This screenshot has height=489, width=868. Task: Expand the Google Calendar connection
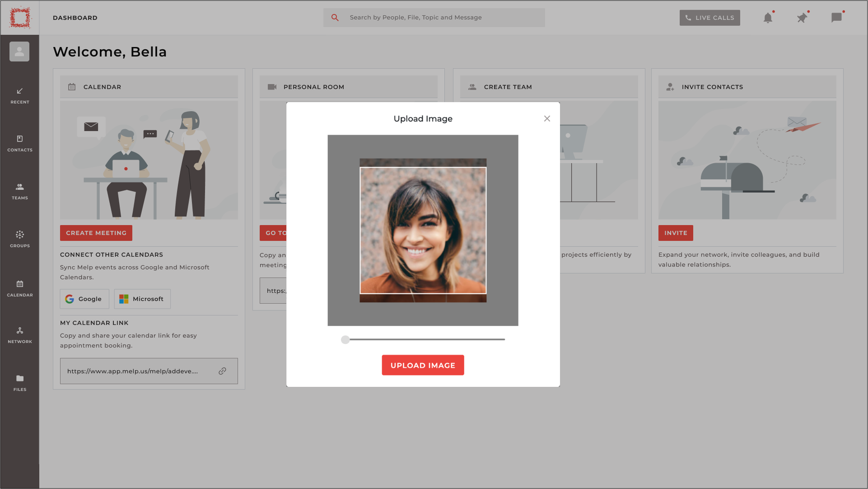(x=84, y=299)
